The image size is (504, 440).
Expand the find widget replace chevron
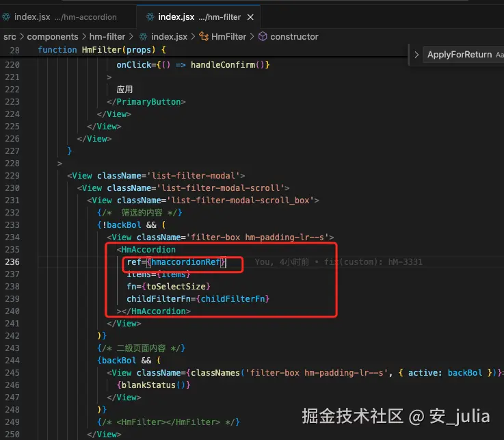(x=416, y=55)
